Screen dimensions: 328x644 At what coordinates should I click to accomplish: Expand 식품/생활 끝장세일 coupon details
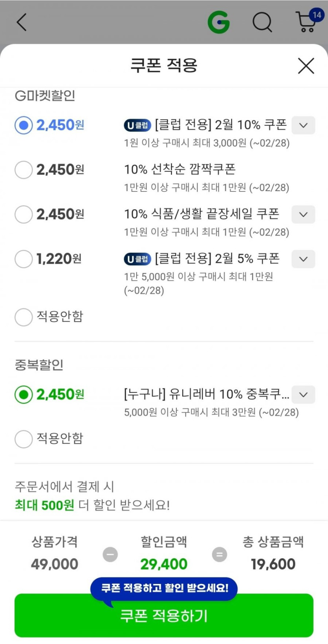pyautogui.click(x=303, y=214)
